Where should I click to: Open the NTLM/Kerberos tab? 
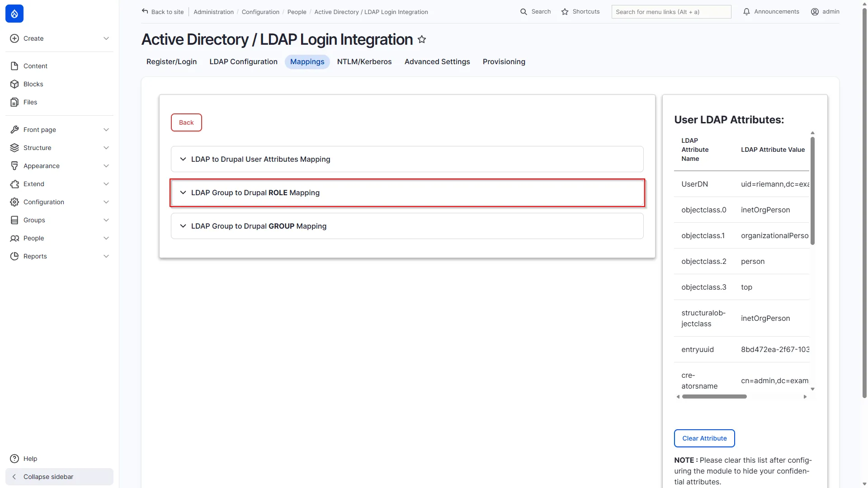pos(364,62)
